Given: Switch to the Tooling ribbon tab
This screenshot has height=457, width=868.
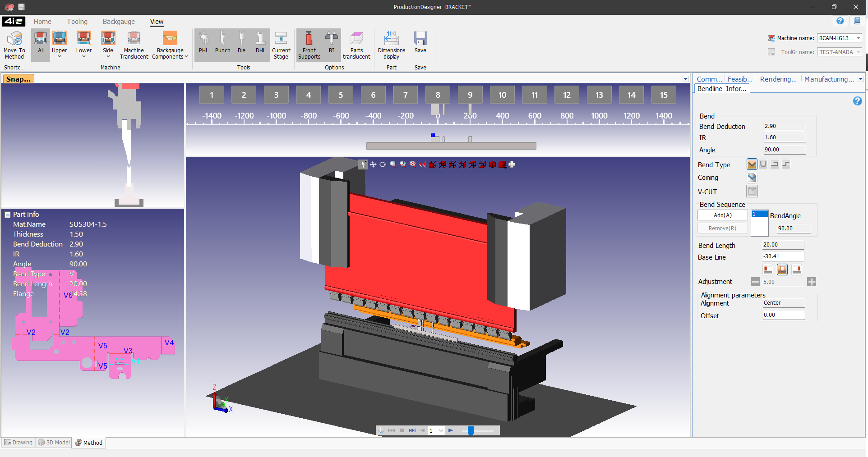Looking at the screenshot, I should pyautogui.click(x=77, y=22).
